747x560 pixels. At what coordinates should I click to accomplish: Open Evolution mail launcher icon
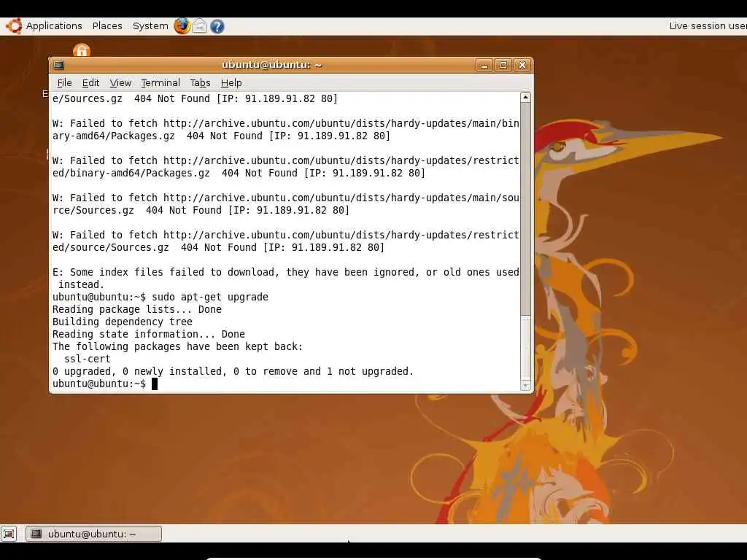[x=199, y=26]
